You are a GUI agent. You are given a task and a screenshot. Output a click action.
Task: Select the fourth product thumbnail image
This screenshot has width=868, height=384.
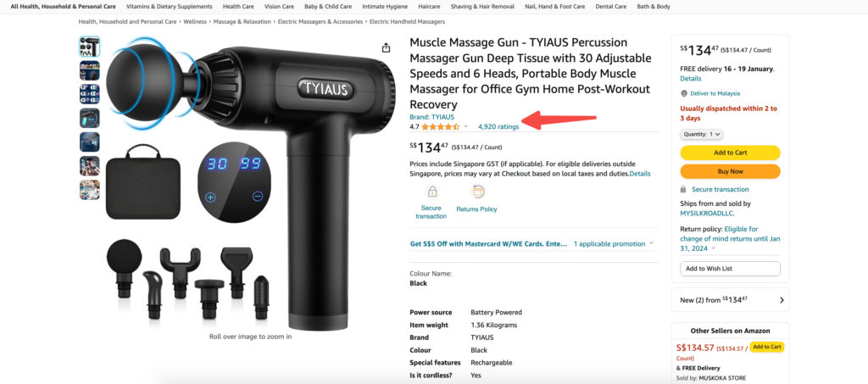[90, 118]
